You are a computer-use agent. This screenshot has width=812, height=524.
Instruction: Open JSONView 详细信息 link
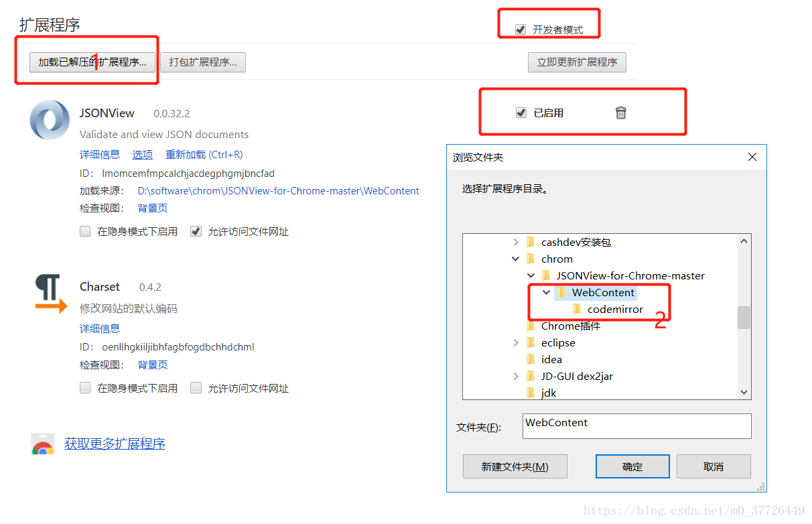100,154
